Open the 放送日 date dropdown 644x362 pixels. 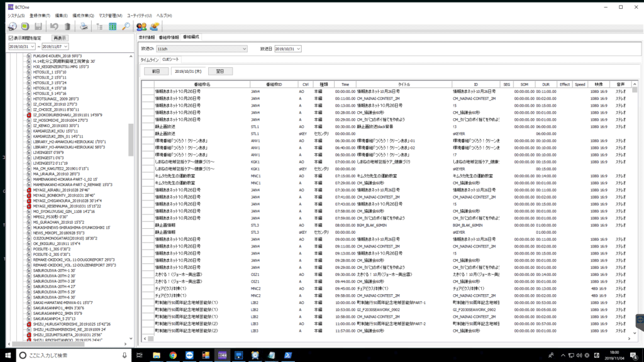point(299,49)
